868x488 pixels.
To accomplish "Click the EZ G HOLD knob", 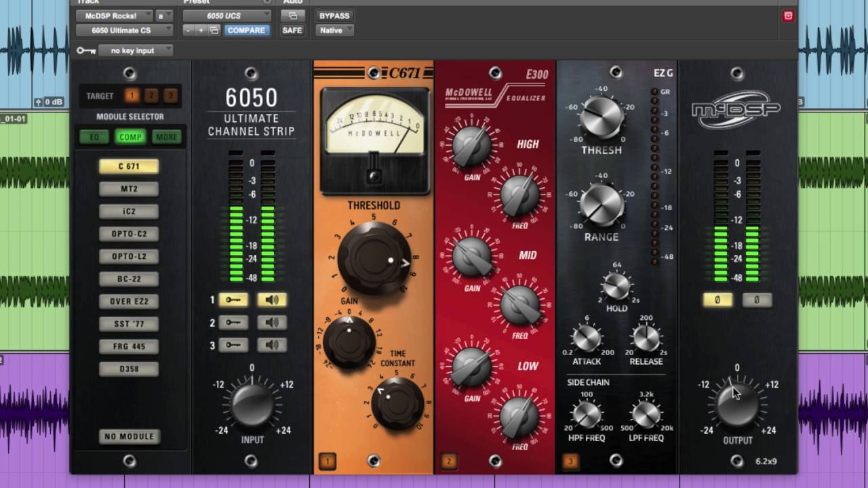I will [x=616, y=287].
